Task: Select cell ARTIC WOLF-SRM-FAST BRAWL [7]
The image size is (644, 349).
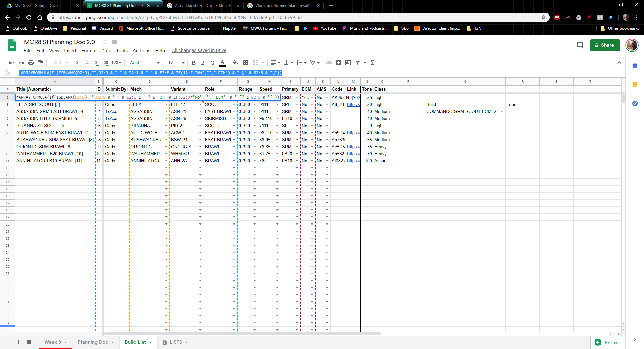Action: coord(55,133)
